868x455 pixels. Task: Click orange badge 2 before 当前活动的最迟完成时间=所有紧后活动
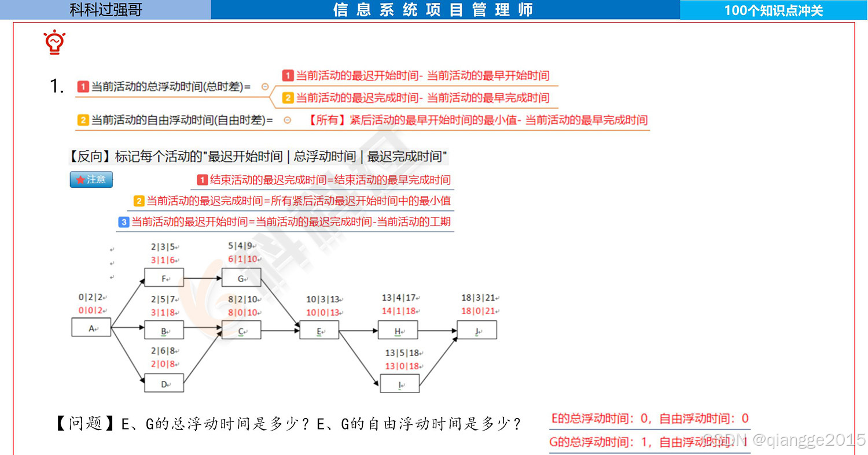[139, 201]
